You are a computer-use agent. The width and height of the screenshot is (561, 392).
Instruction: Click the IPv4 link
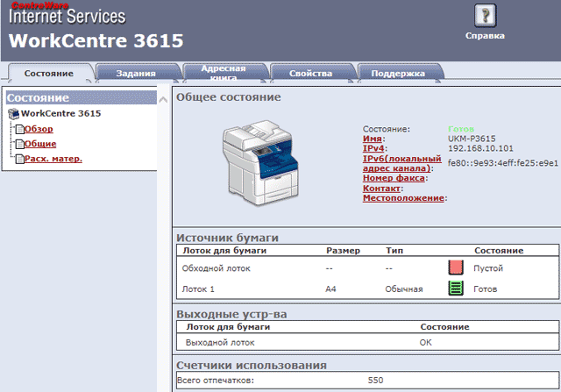(x=373, y=148)
